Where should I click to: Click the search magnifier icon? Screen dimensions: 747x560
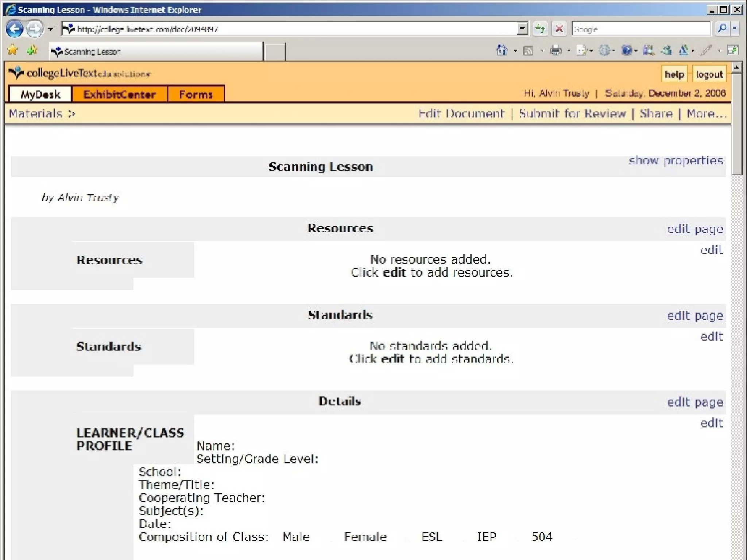(722, 28)
